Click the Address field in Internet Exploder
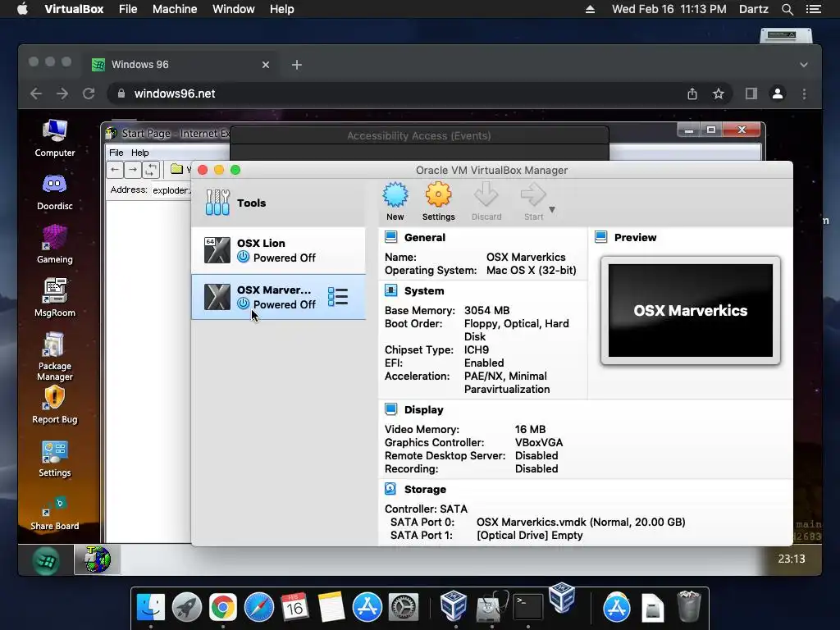 [x=171, y=190]
